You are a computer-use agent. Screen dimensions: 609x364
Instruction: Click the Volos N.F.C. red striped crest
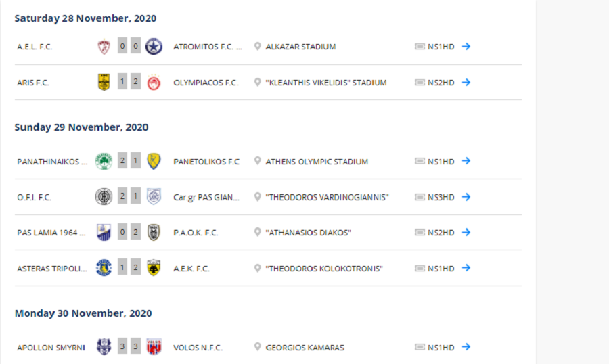pyautogui.click(x=154, y=347)
